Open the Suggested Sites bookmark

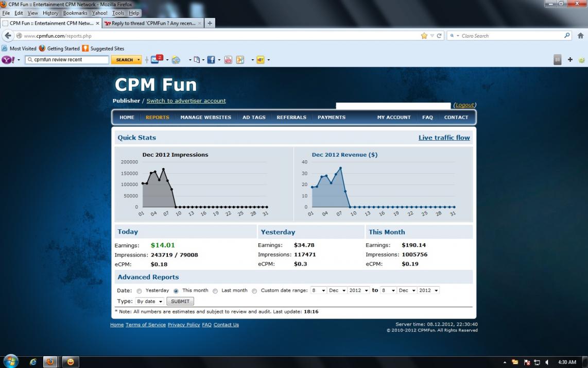pos(103,48)
